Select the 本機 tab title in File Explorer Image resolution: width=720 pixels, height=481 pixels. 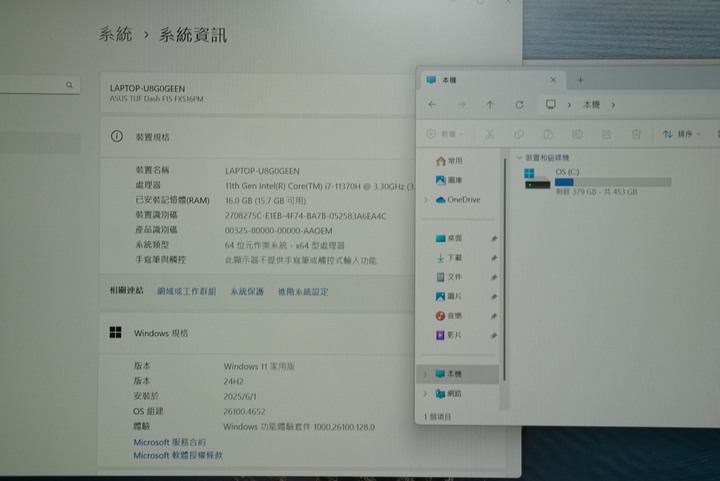pyautogui.click(x=449, y=80)
